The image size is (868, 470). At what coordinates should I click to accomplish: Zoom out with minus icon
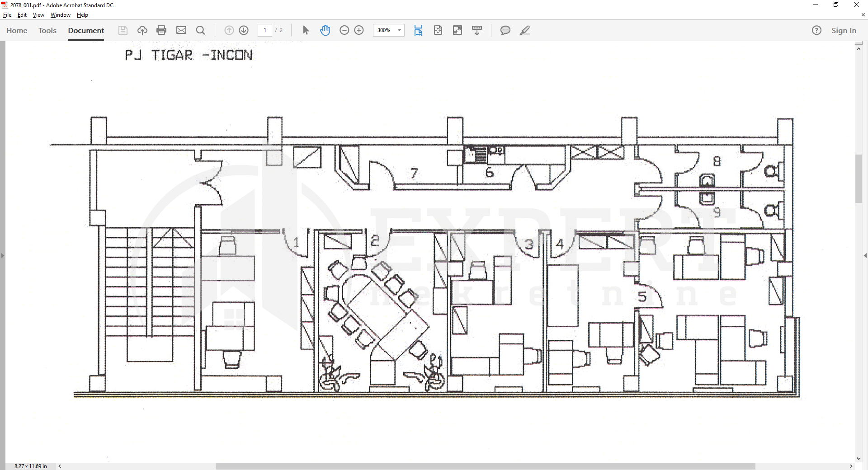click(344, 30)
